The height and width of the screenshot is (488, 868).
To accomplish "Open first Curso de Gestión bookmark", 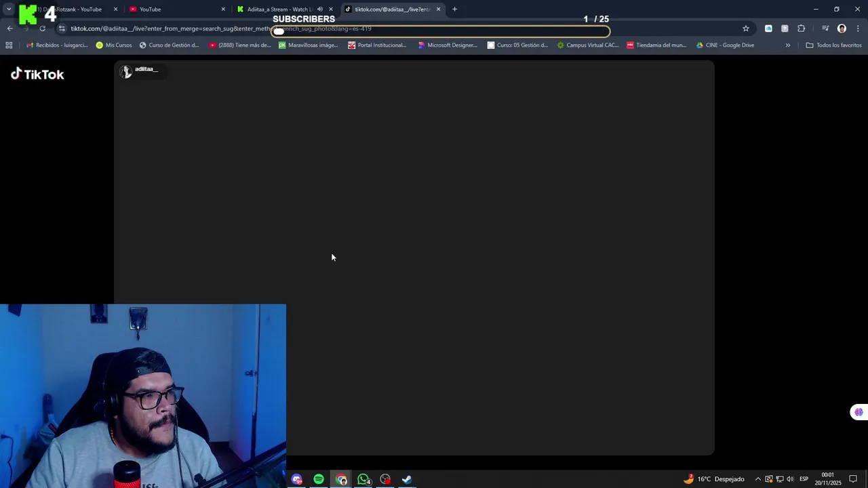I will pyautogui.click(x=169, y=45).
